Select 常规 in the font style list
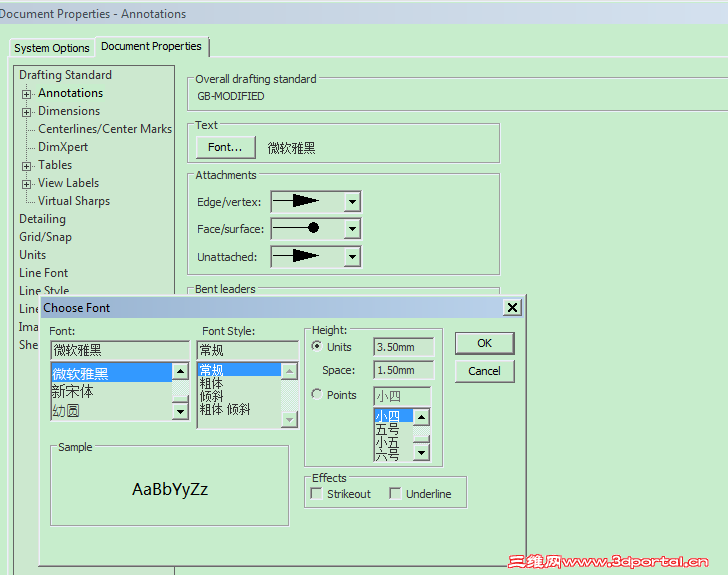The width and height of the screenshot is (728, 575). tap(240, 370)
